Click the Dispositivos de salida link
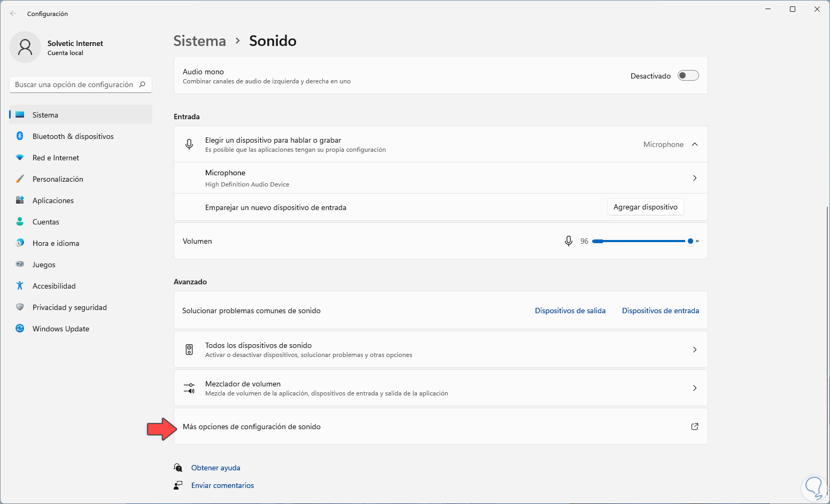Image resolution: width=830 pixels, height=504 pixels. pyautogui.click(x=570, y=311)
